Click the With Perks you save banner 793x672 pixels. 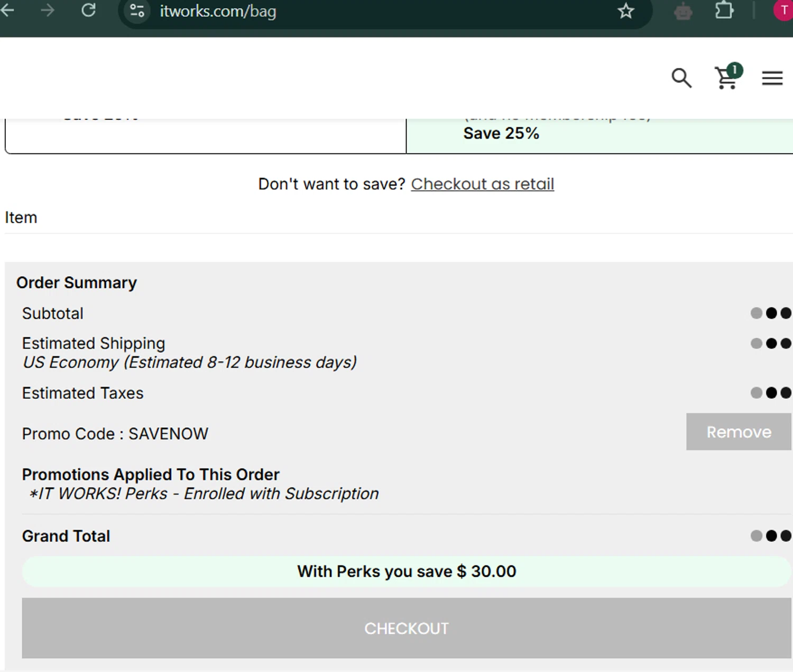point(406,572)
